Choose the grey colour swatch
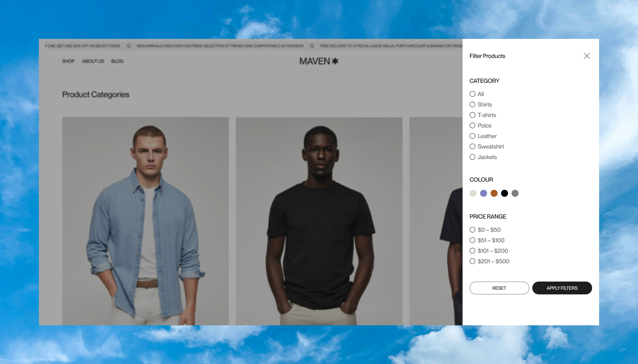Image resolution: width=638 pixels, height=364 pixels. point(515,193)
